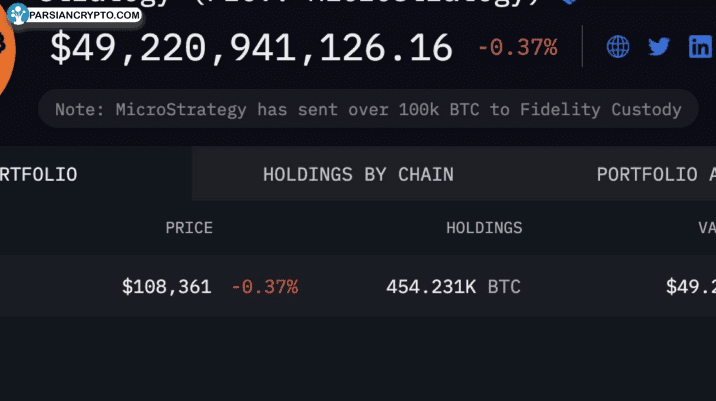
Task: Click the 454.231K BTC holdings cell
Action: pyautogui.click(x=453, y=287)
